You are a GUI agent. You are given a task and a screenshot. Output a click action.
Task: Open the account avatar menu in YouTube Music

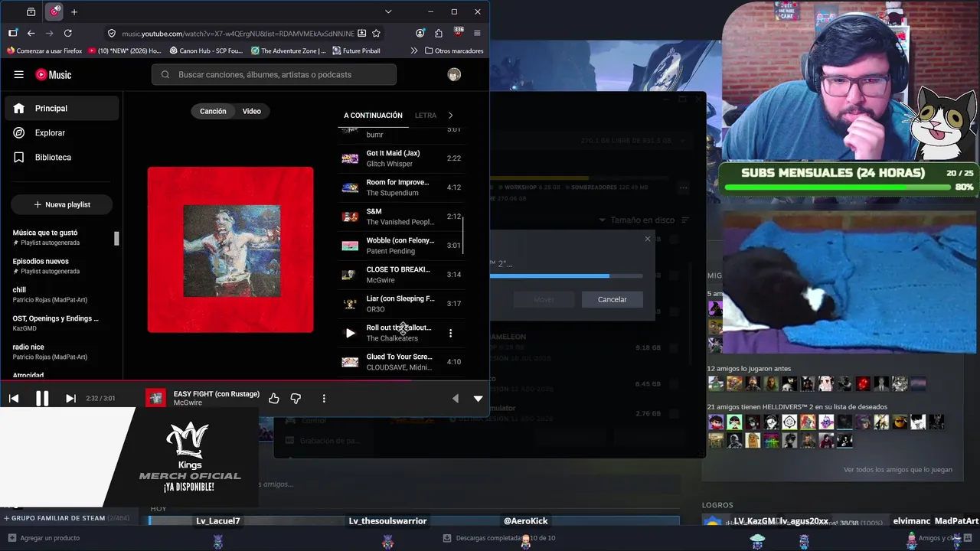click(454, 74)
